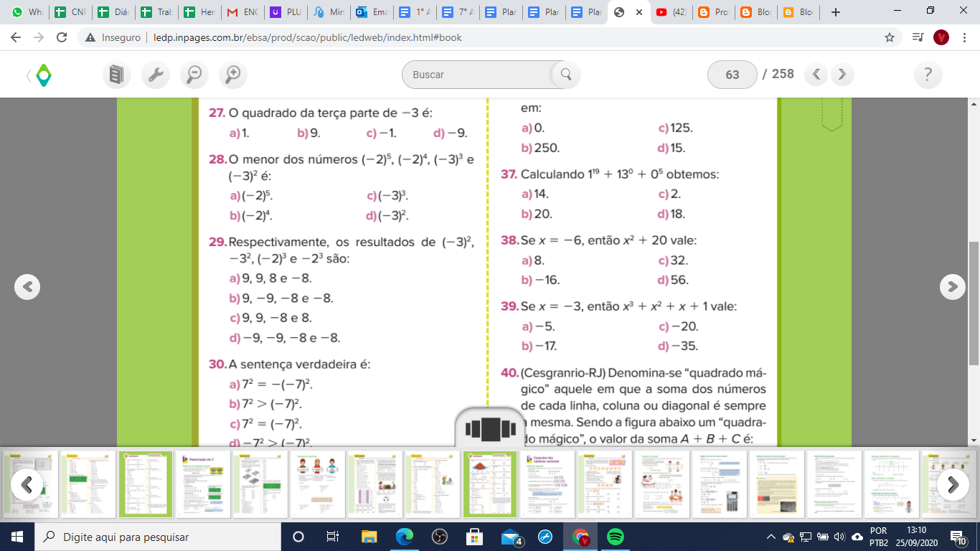Zoom out with the minus magnifier

coord(194,74)
